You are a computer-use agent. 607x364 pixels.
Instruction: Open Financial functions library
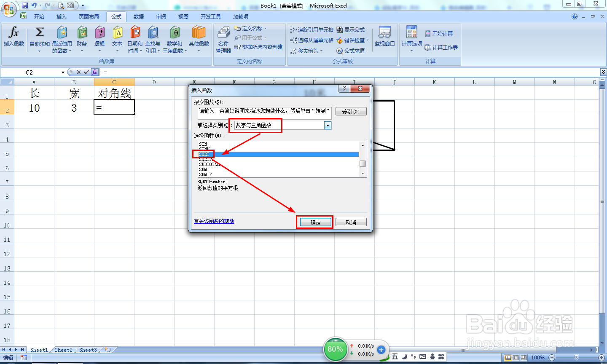pos(82,39)
